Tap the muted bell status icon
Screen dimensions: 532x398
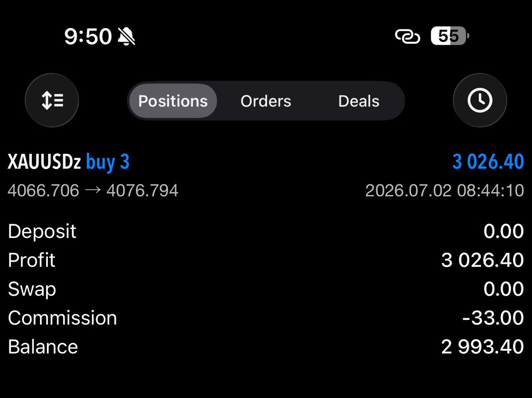coord(127,36)
